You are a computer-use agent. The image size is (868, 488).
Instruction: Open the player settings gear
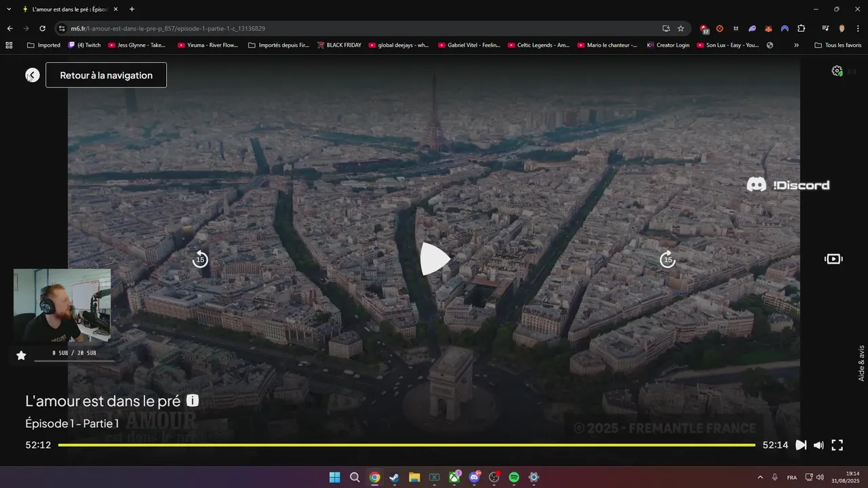click(837, 71)
